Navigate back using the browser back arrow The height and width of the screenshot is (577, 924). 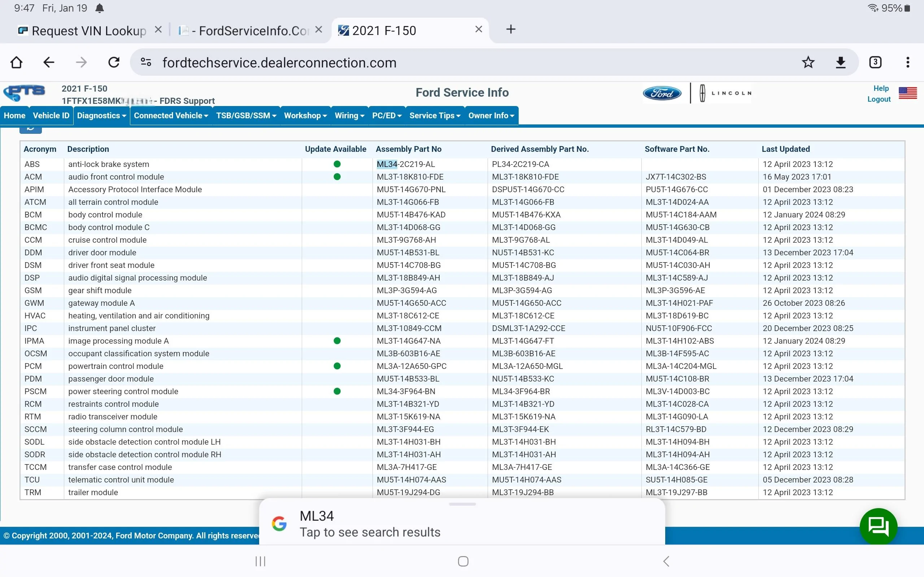48,62
